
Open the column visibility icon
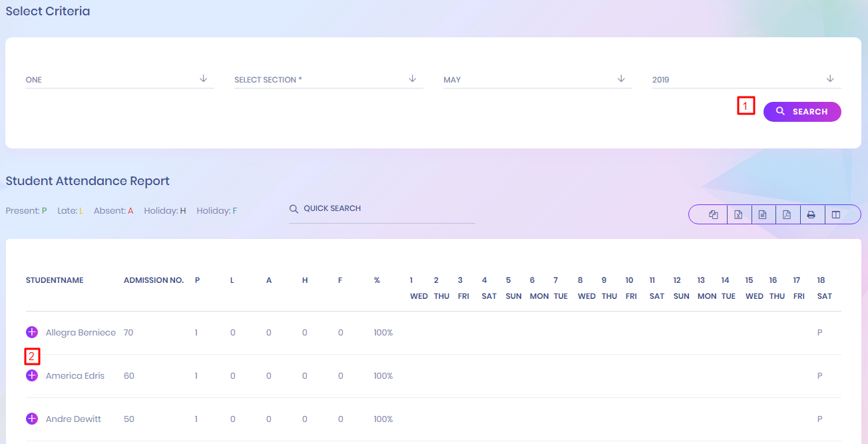click(836, 214)
